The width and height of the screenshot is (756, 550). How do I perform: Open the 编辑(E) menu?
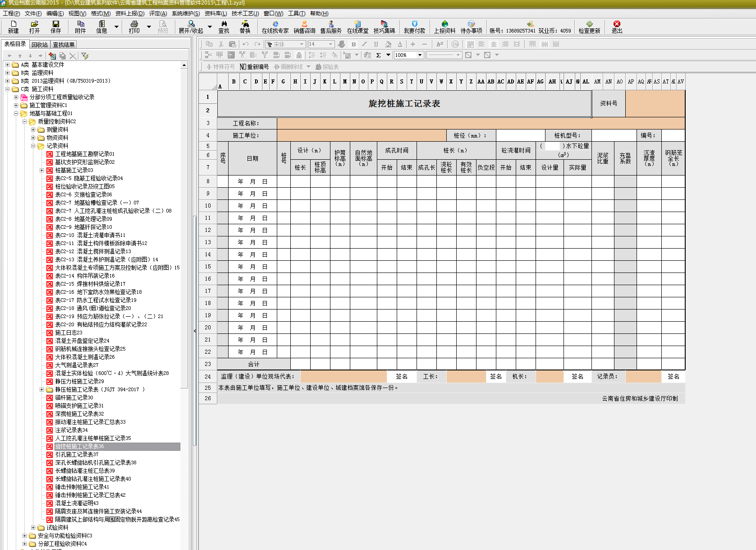click(55, 14)
